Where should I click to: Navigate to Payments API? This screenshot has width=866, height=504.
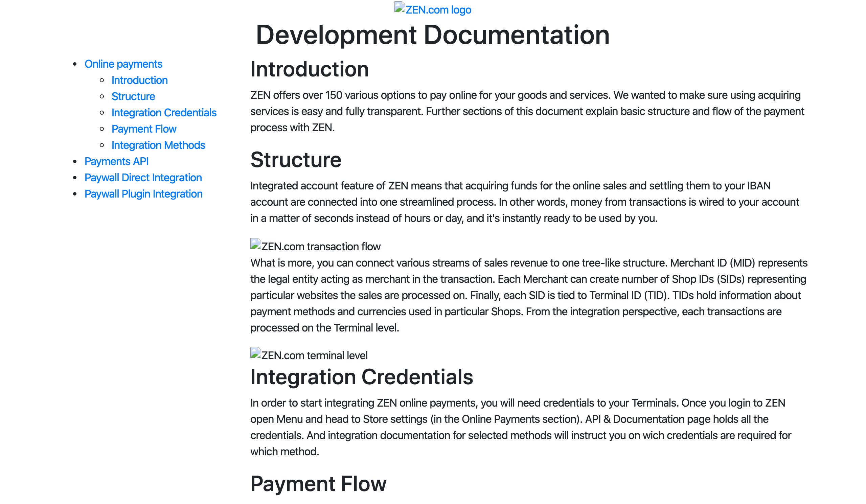coord(116,161)
